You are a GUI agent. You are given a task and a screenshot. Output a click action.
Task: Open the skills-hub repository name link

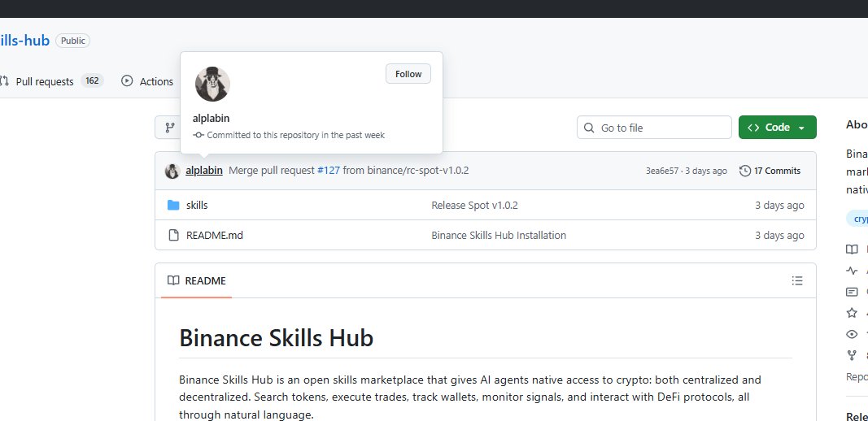(x=25, y=41)
